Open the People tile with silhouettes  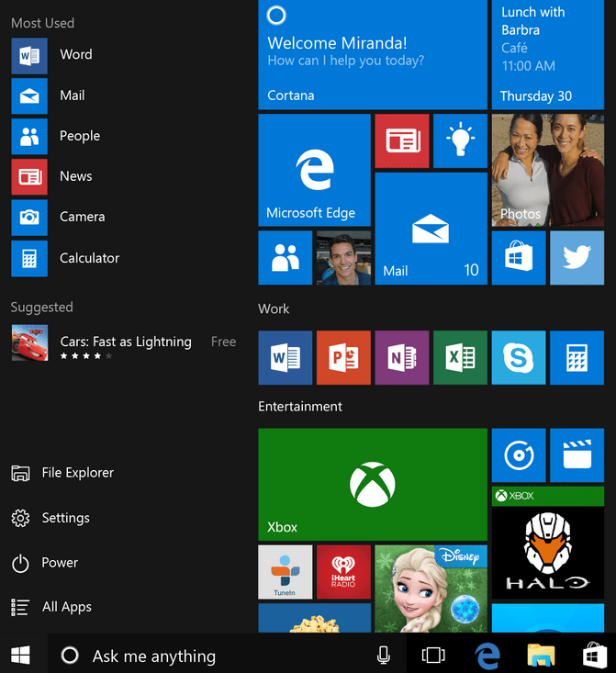point(285,257)
